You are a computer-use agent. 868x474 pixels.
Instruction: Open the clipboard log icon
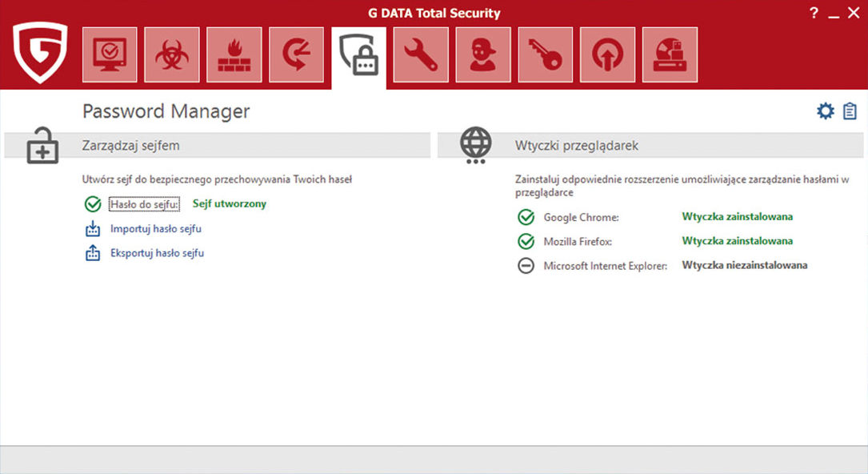(850, 111)
